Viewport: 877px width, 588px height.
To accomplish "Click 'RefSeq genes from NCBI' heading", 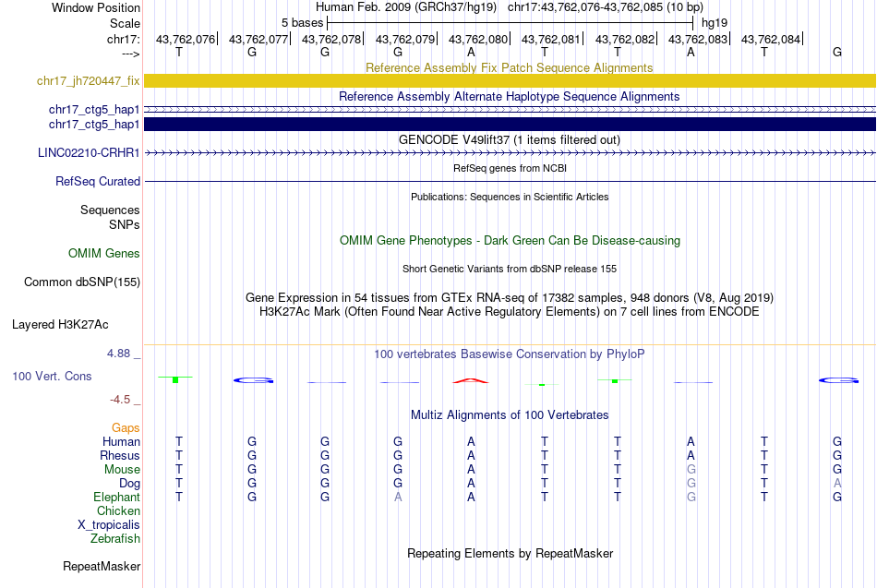I will tap(511, 168).
